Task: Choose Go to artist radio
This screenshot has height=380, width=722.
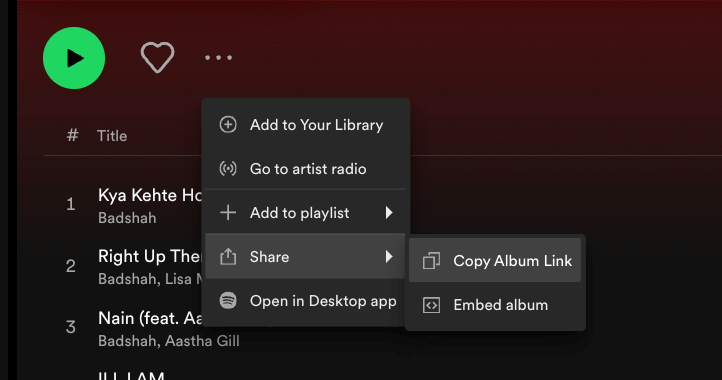Action: coord(306,169)
